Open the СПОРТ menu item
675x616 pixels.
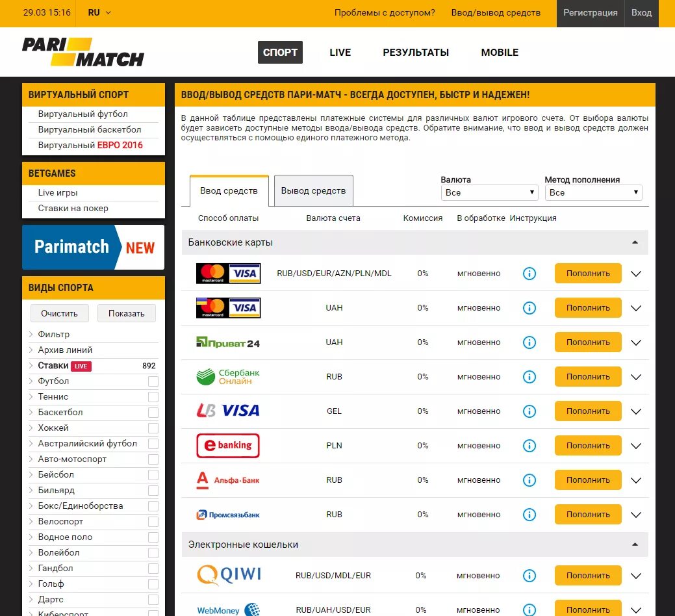click(280, 52)
